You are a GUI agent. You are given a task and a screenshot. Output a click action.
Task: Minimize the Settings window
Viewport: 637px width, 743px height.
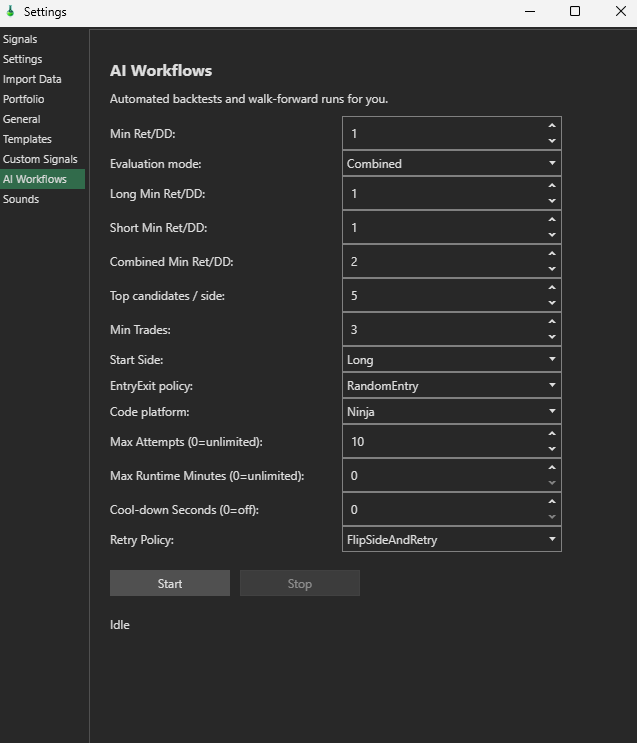click(x=530, y=11)
